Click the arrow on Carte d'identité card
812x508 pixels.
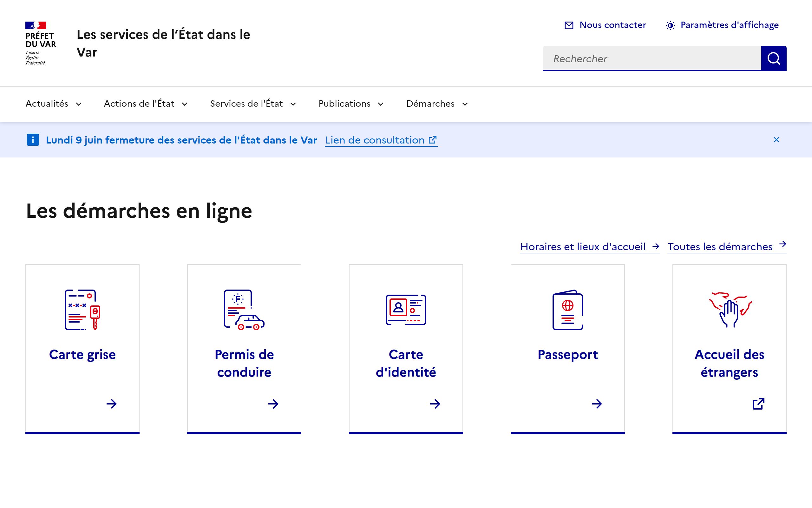(435, 404)
